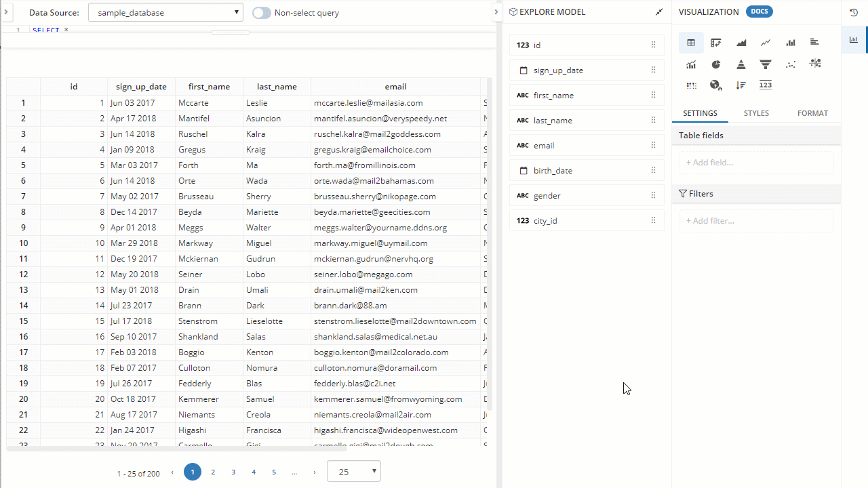Screen dimensions: 868x488
Task: Select the Scatter chart icon
Action: click(791, 64)
